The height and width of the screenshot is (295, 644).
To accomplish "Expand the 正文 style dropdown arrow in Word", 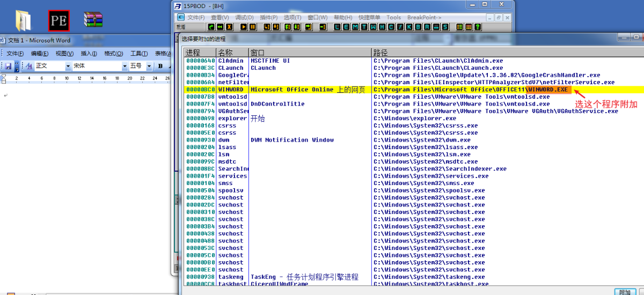I will coord(68,66).
